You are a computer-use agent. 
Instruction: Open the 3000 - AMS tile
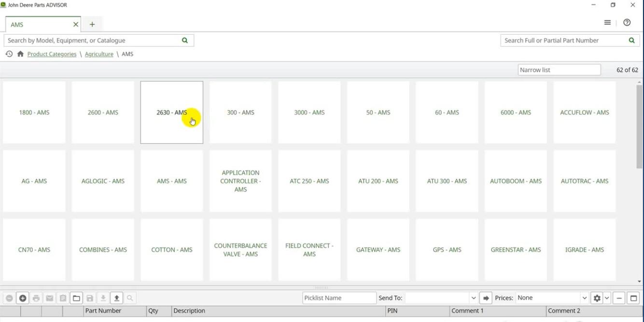309,112
